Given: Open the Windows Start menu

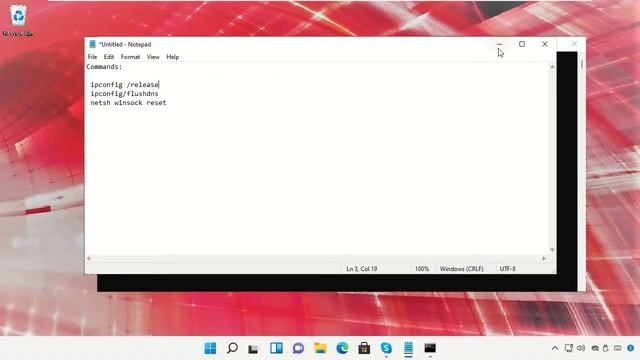Looking at the screenshot, I should coord(210,348).
